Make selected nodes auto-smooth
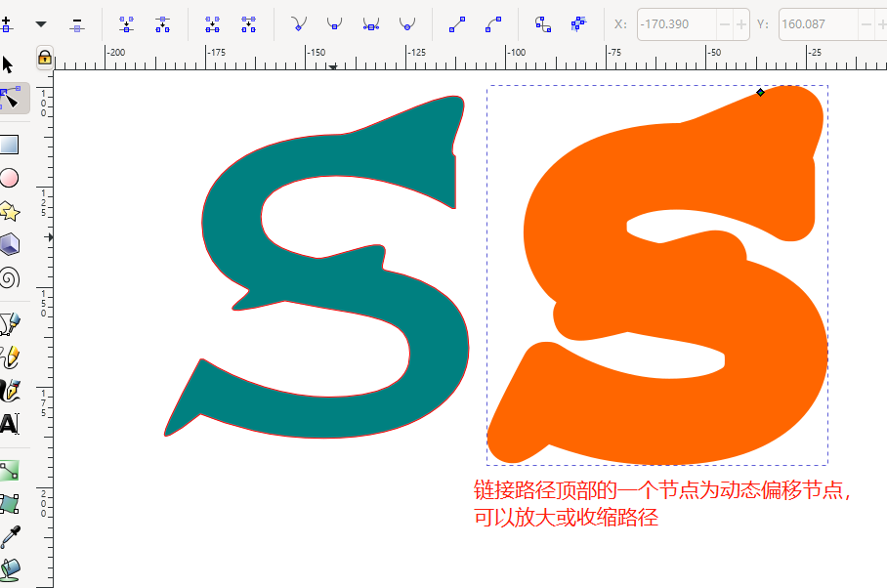This screenshot has width=887, height=588. click(x=407, y=24)
